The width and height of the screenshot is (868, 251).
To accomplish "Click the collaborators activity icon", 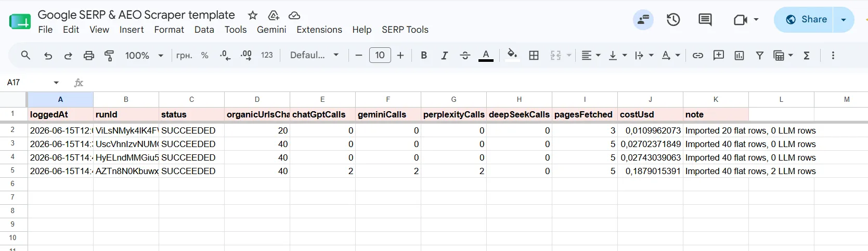I will pyautogui.click(x=643, y=20).
